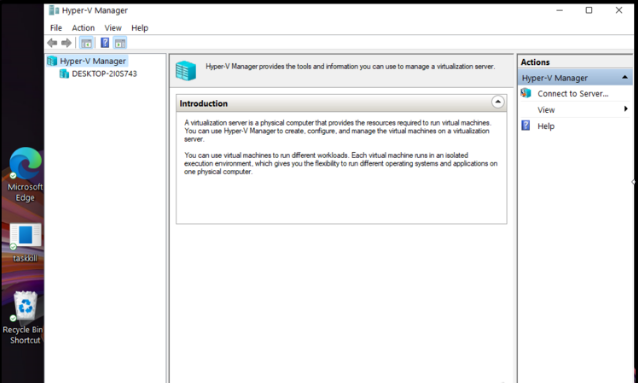Viewport: 638px width, 383px height.
Task: Expand the View submenu arrow in Actions
Action: pos(625,109)
